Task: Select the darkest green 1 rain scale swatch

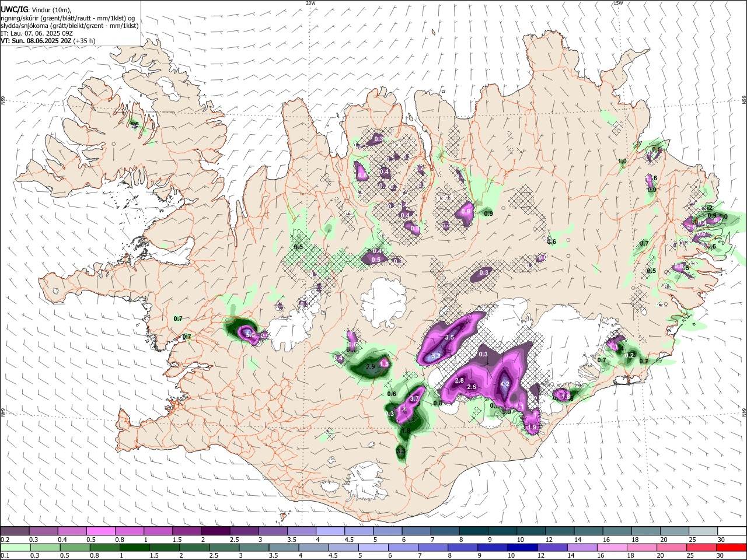Action: coord(134,547)
